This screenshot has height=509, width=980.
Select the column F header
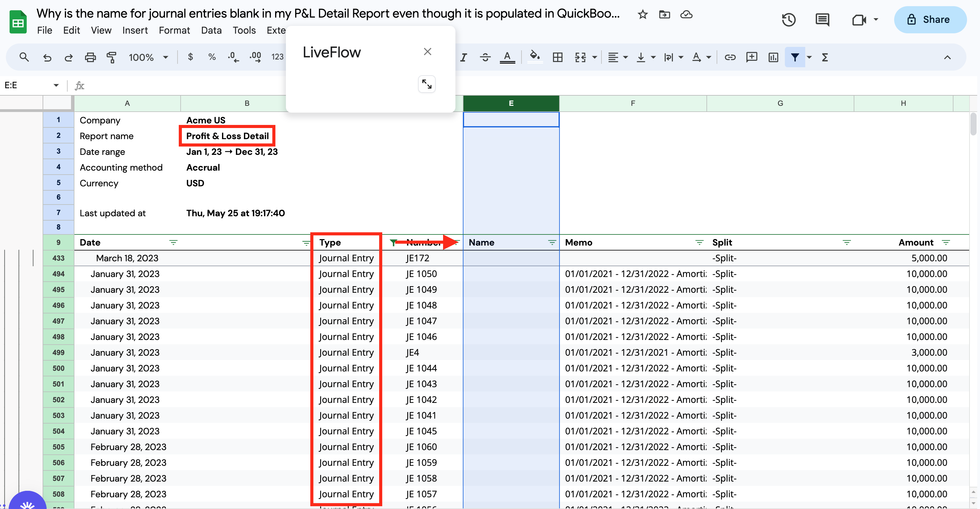633,103
